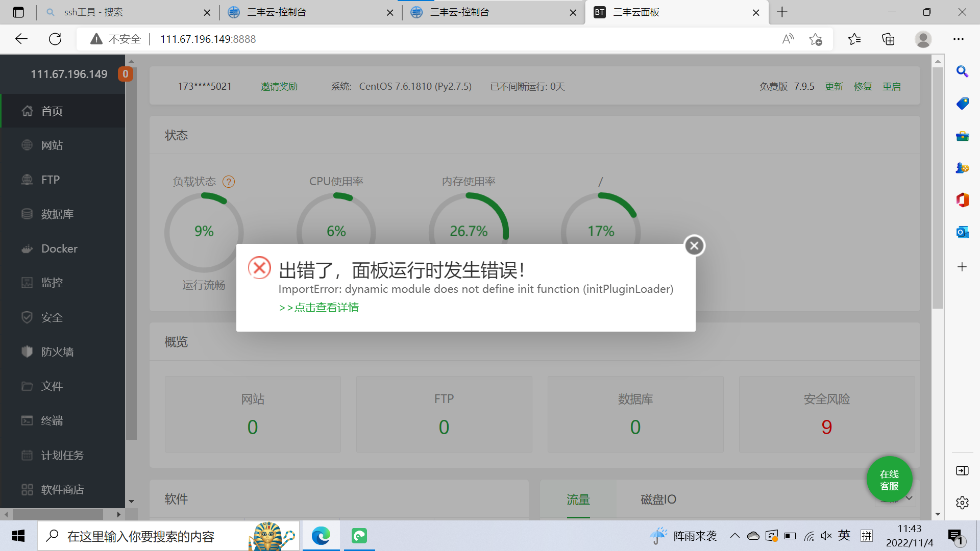Screen dimensions: 980x551
Task: Add a new Edge sidebar item
Action: coord(962,267)
